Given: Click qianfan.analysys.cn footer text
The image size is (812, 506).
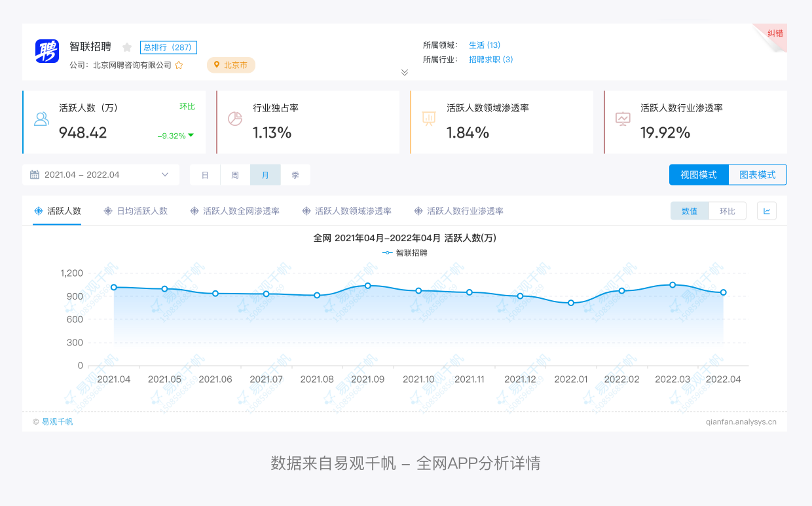Looking at the screenshot, I should coord(741,421).
